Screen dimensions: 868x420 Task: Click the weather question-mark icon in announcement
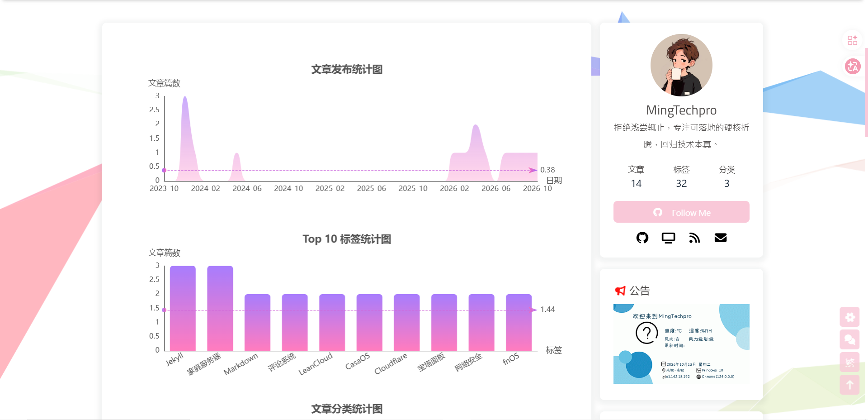coord(647,333)
